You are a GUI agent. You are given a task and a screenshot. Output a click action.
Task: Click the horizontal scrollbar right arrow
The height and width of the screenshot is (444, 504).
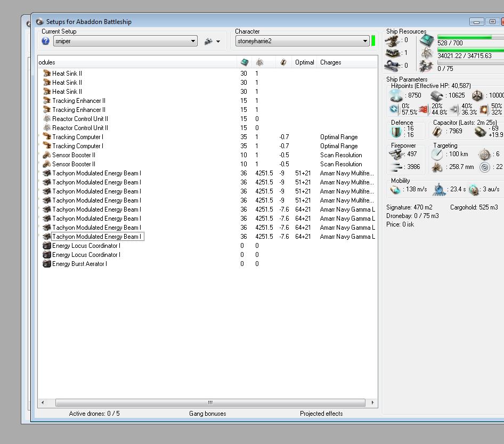click(372, 402)
